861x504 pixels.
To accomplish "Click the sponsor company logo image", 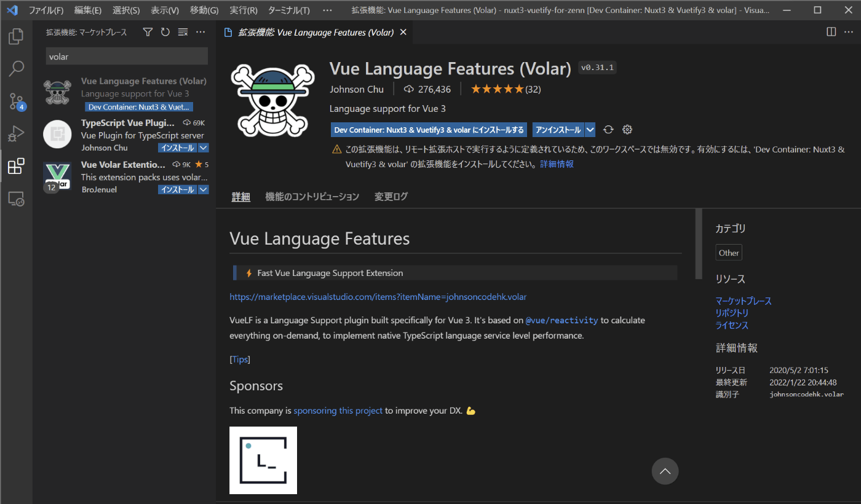I will coord(263,460).
